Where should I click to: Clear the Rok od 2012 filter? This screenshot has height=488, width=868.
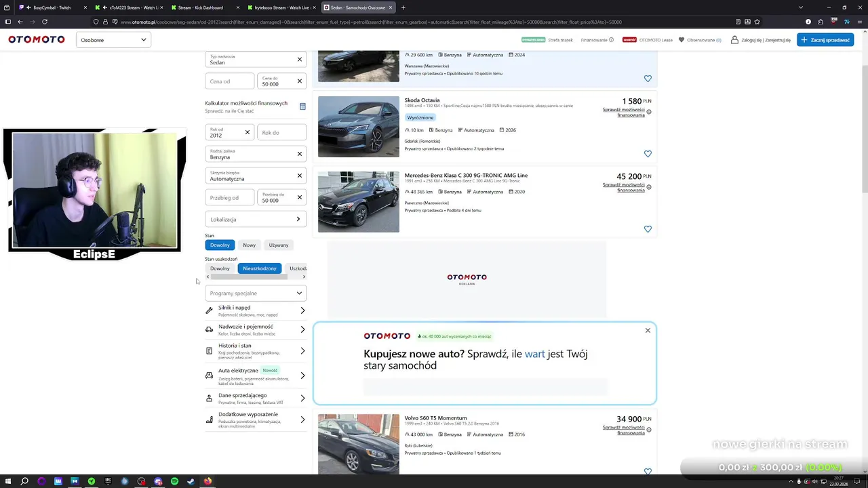pyautogui.click(x=247, y=132)
